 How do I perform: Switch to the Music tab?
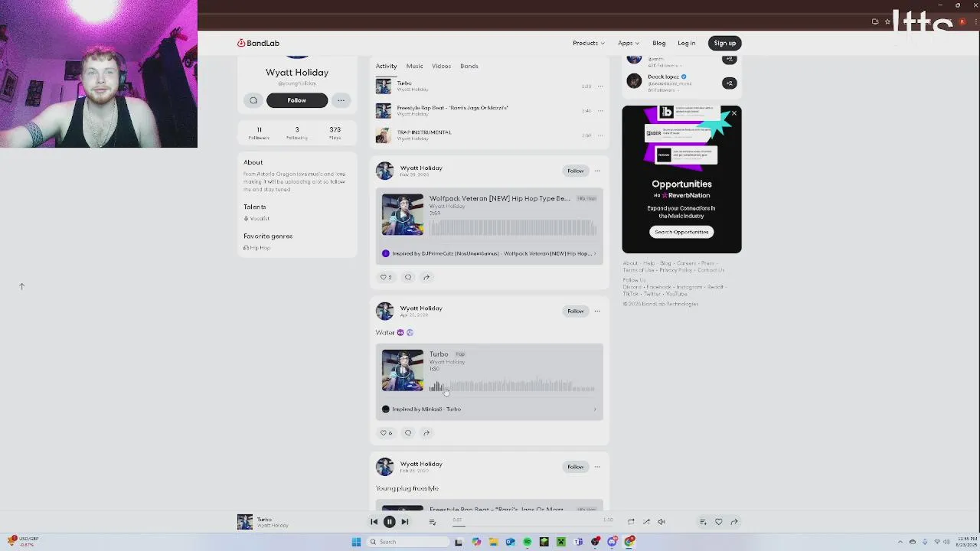click(x=414, y=66)
